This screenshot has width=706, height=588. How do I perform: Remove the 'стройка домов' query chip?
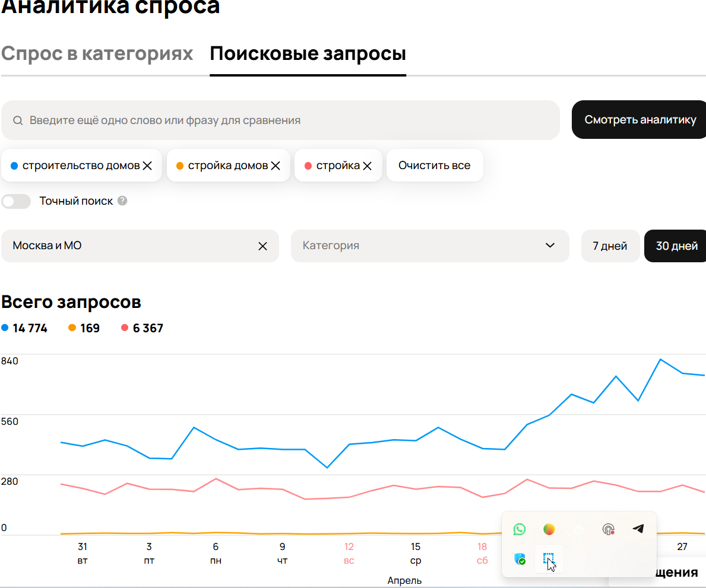pos(276,166)
